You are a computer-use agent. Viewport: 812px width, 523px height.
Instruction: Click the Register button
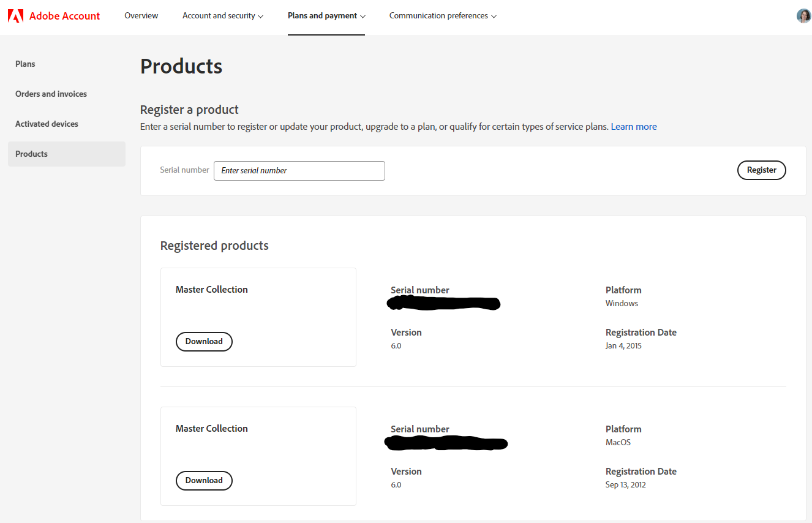(x=762, y=170)
